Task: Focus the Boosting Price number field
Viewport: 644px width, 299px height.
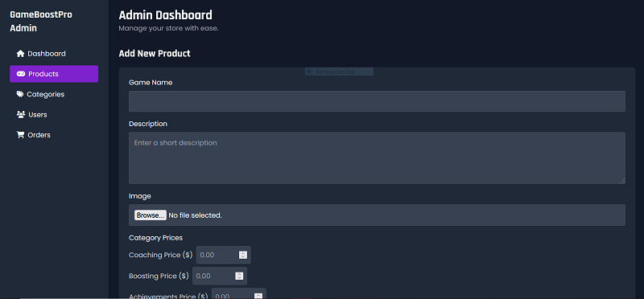Action: click(x=220, y=276)
